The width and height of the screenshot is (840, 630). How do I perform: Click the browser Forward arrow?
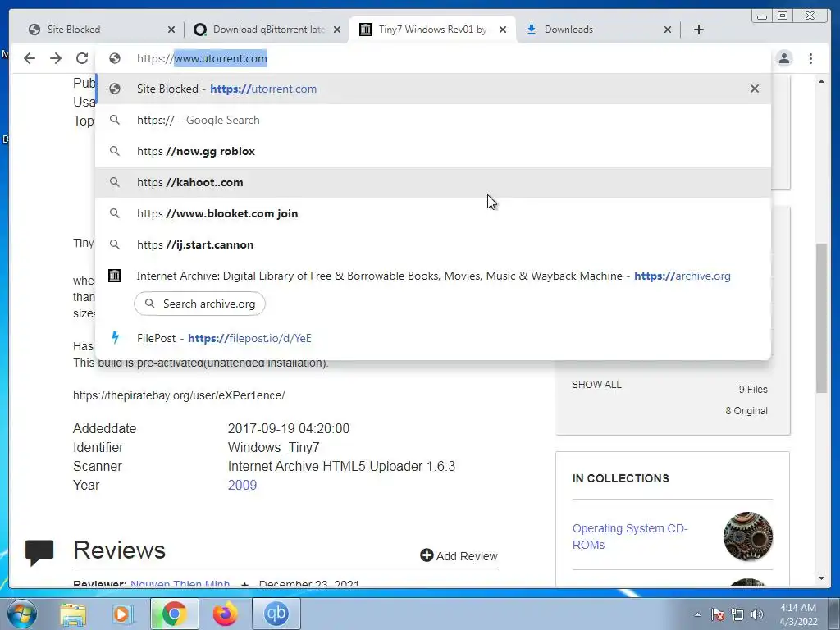[x=56, y=58]
